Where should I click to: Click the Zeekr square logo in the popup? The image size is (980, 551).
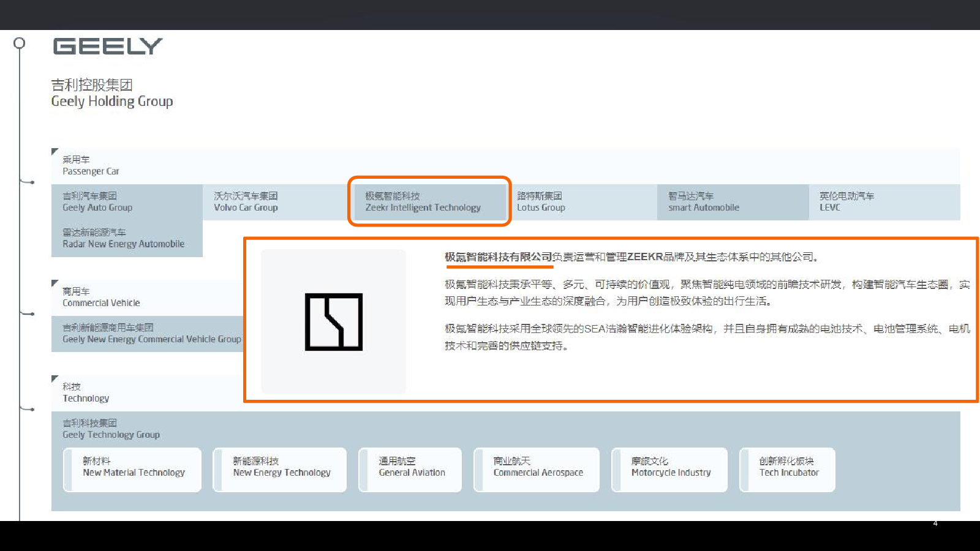coord(334,322)
